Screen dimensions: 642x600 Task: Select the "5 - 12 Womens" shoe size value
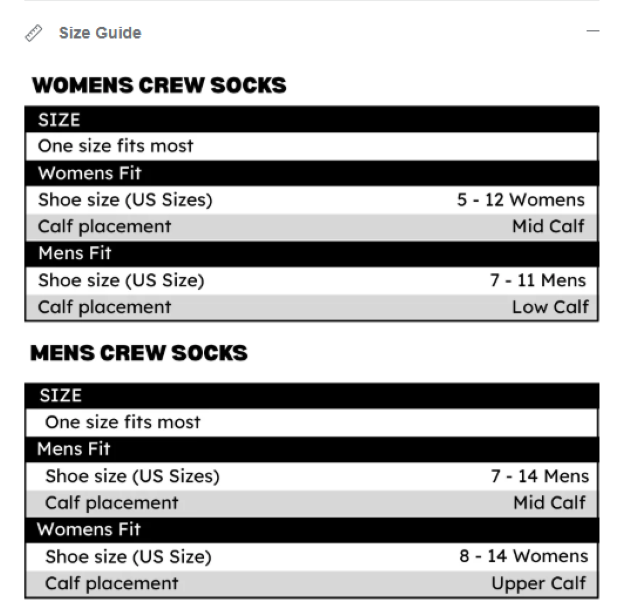pos(521,200)
